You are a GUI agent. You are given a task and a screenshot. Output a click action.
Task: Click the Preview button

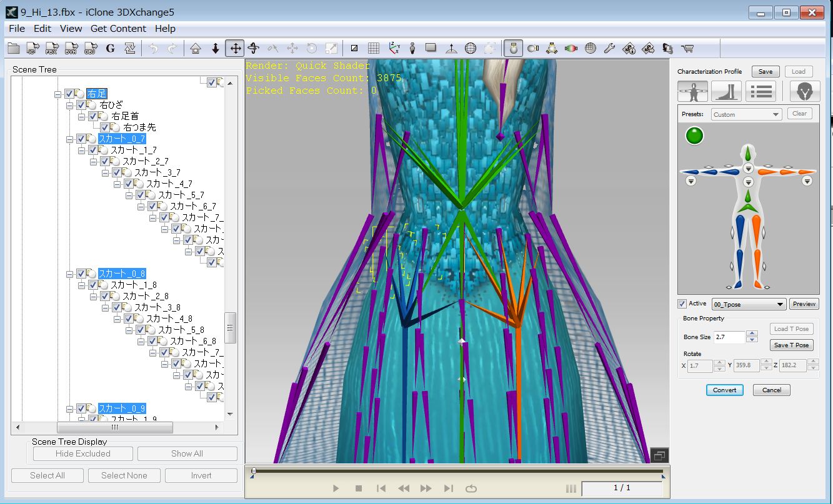804,304
